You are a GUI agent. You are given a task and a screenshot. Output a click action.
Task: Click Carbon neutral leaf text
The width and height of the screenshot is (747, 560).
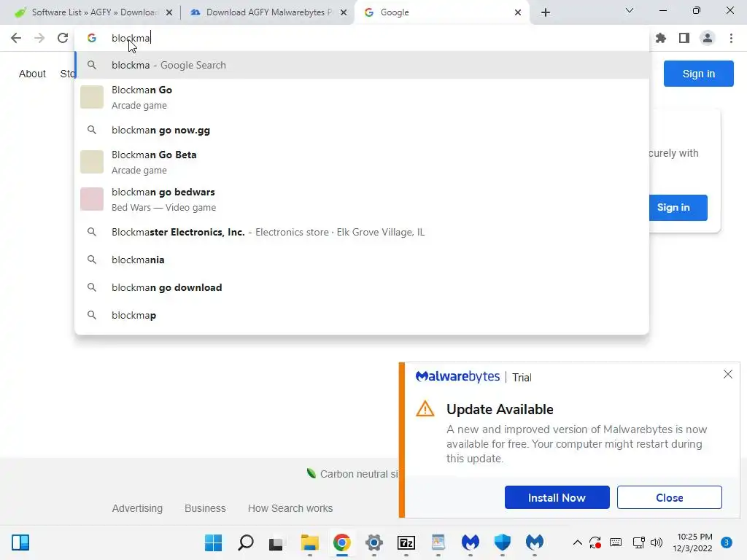[352, 474]
